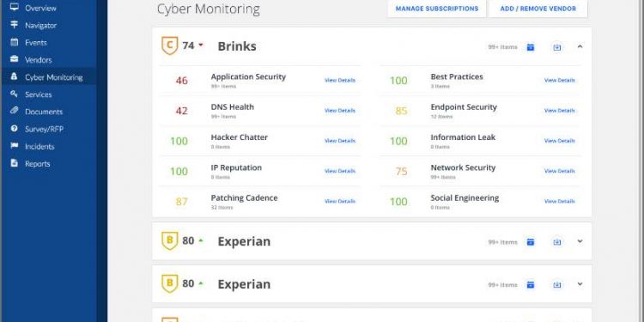Click the Brinks grade C shield icon

click(x=170, y=46)
